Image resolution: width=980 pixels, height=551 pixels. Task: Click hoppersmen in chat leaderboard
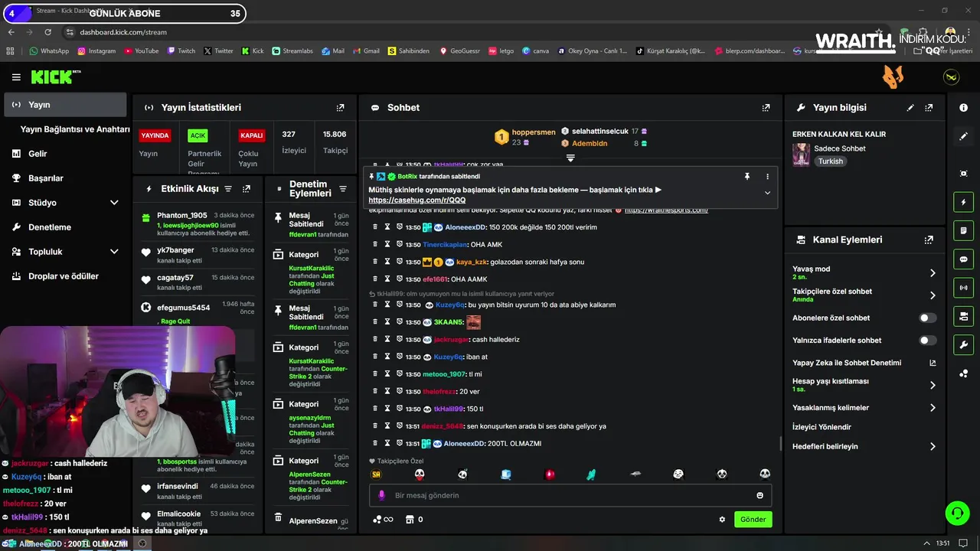click(534, 132)
